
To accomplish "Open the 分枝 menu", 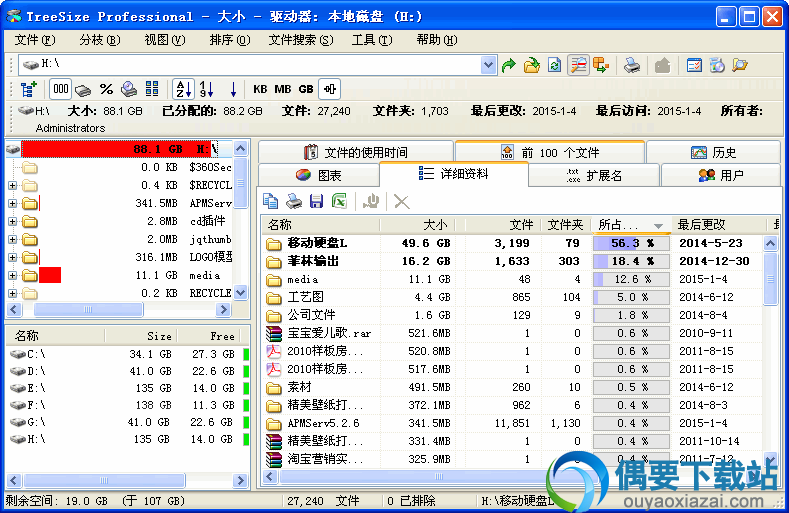I will [x=100, y=40].
